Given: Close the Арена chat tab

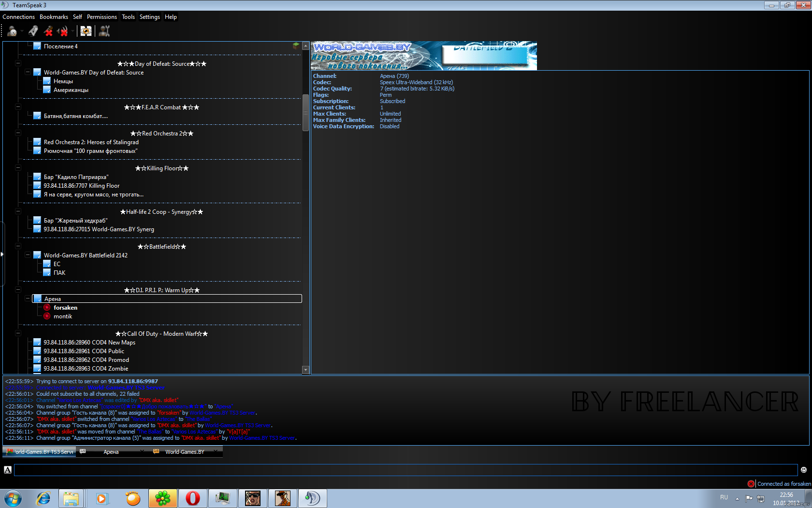Looking at the screenshot, I should pos(142,451).
